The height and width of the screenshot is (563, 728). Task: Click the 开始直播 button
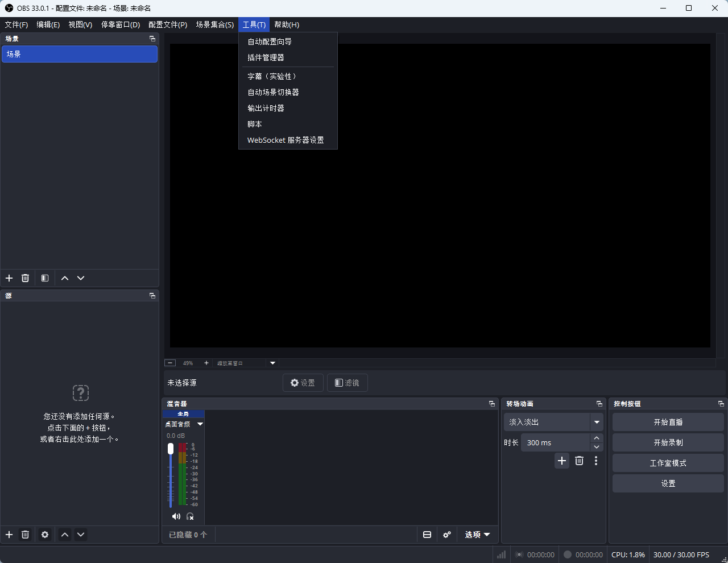click(x=668, y=422)
